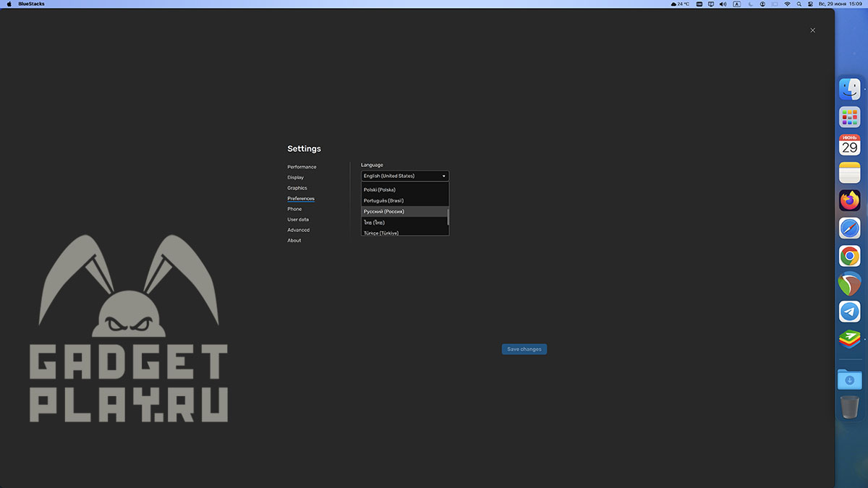Open the keyboard input source menu
The image size is (868, 488).
pyautogui.click(x=736, y=4)
